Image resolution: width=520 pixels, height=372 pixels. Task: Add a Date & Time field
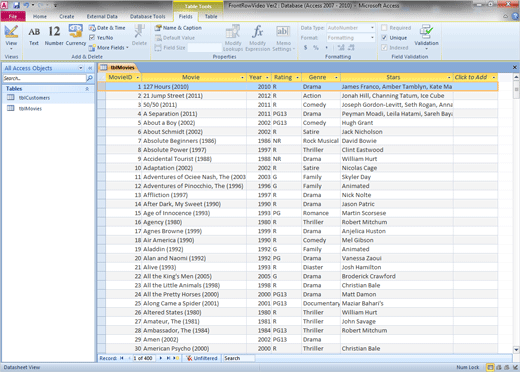pyautogui.click(x=107, y=28)
